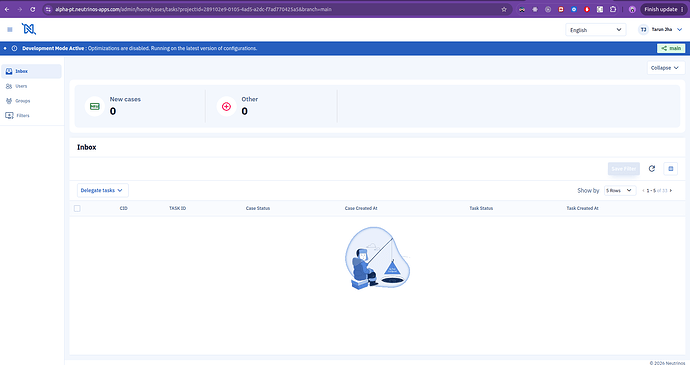
Task: Click the browser forward arrow
Action: [19, 9]
